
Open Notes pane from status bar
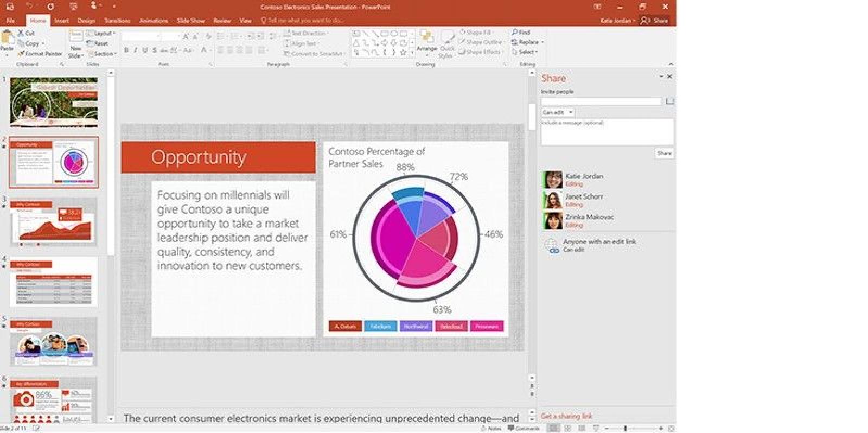tap(491, 428)
